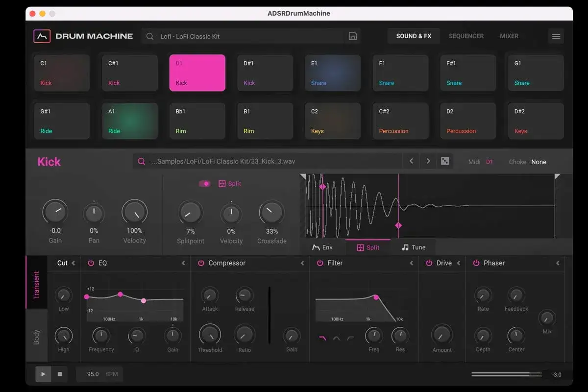Click the random sample dice icon
The width and height of the screenshot is (588, 392).
click(445, 161)
